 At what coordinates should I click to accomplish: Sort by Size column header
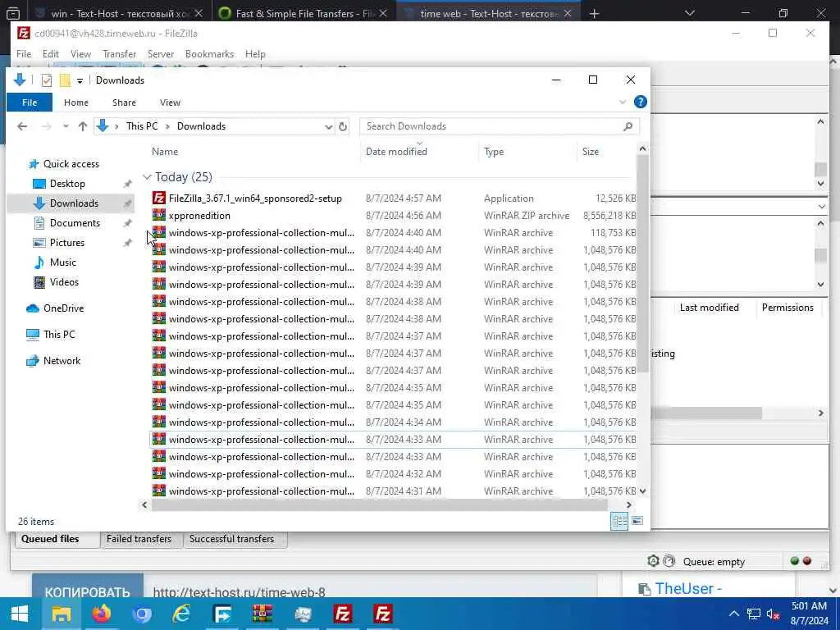(x=606, y=152)
